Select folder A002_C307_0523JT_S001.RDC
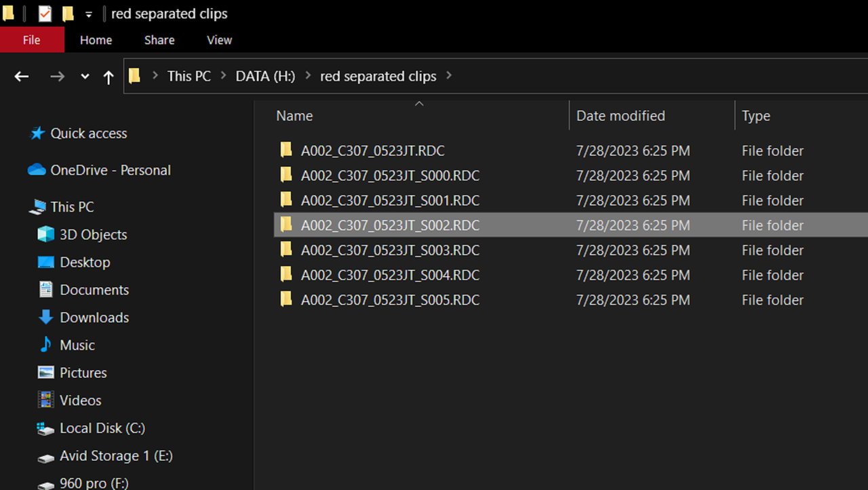This screenshot has width=868, height=490. click(x=391, y=201)
